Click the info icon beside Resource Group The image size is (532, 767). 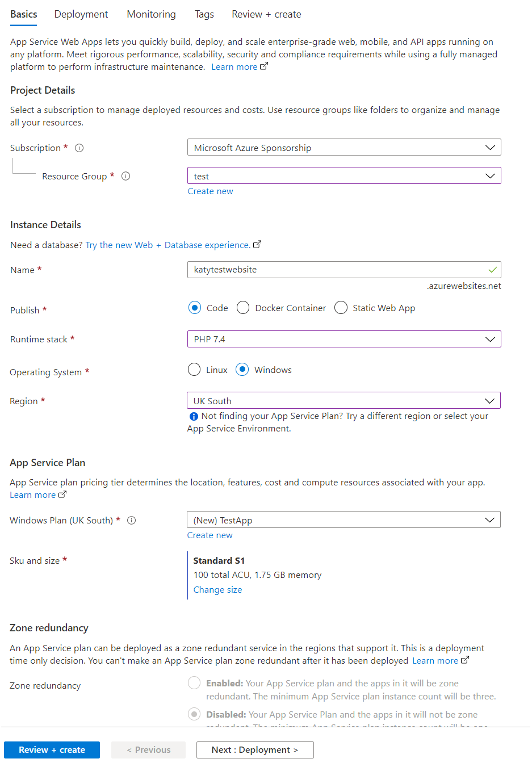[x=126, y=177]
